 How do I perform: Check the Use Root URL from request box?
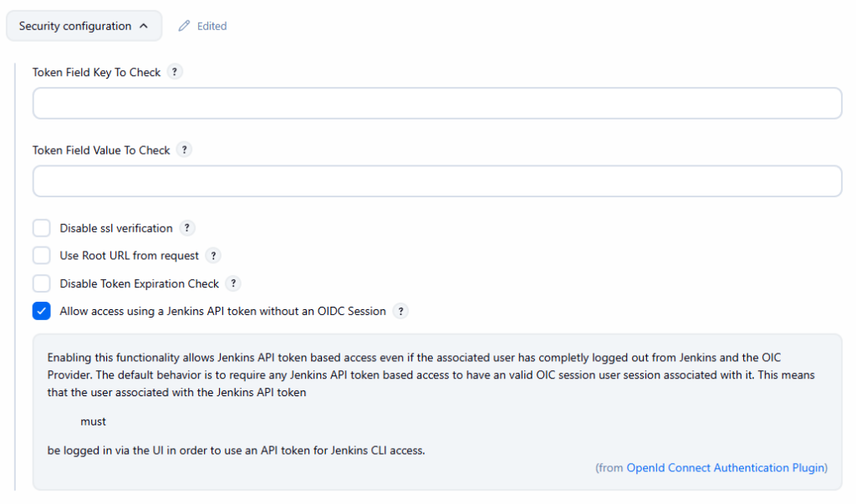(x=42, y=256)
